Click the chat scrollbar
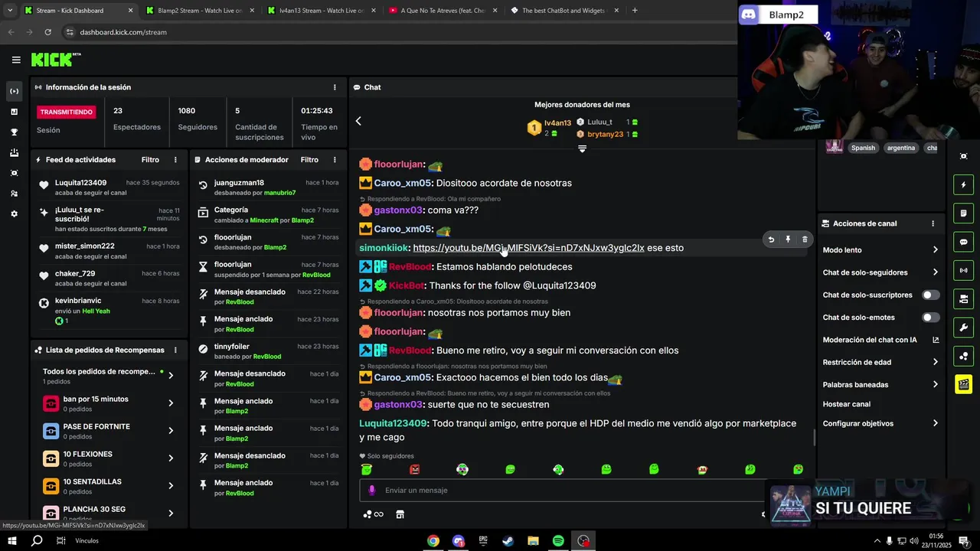The image size is (980, 551). pos(814,438)
